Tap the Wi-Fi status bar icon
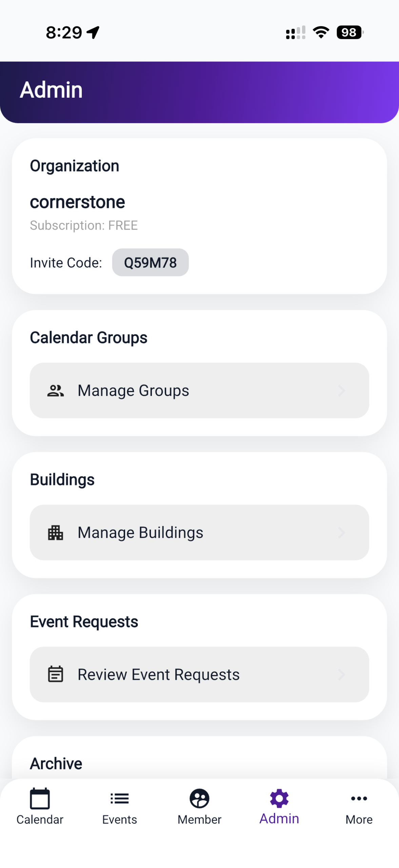Viewport: 399px width, 868px height. click(321, 32)
